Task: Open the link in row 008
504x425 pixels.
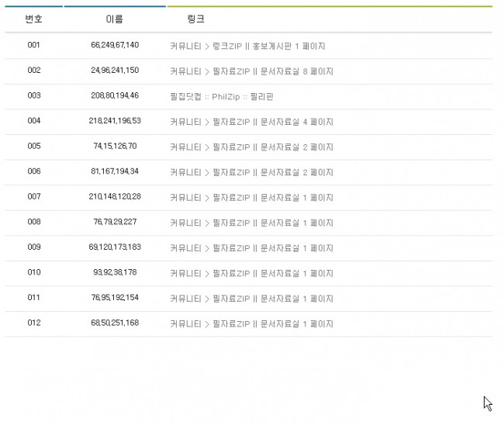Action: (252, 223)
